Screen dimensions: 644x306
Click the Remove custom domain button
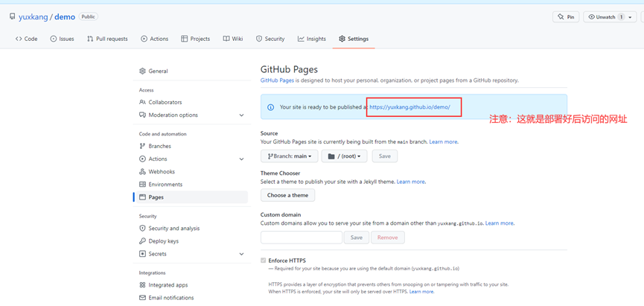(x=388, y=238)
